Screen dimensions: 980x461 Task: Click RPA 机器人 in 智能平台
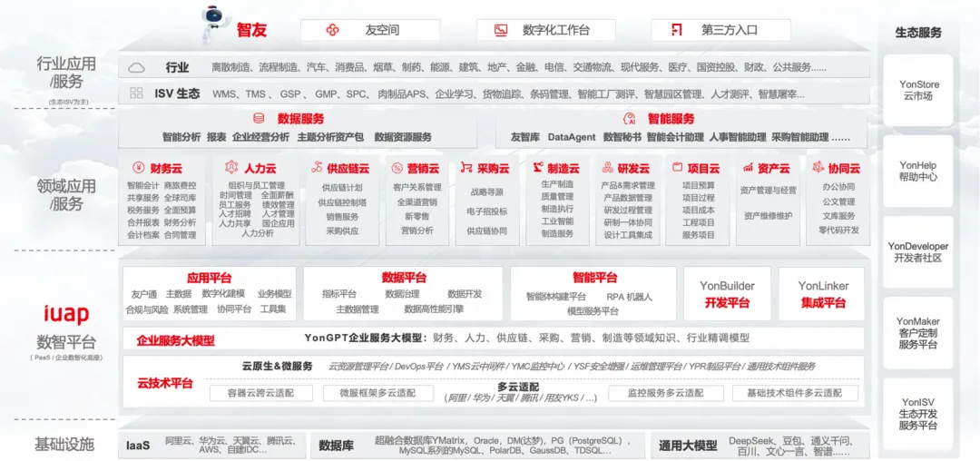click(629, 297)
